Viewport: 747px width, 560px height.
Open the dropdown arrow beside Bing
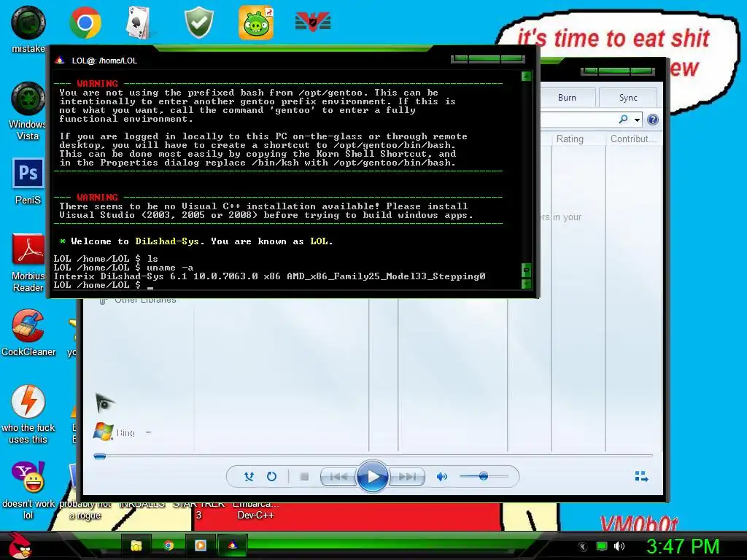(149, 432)
